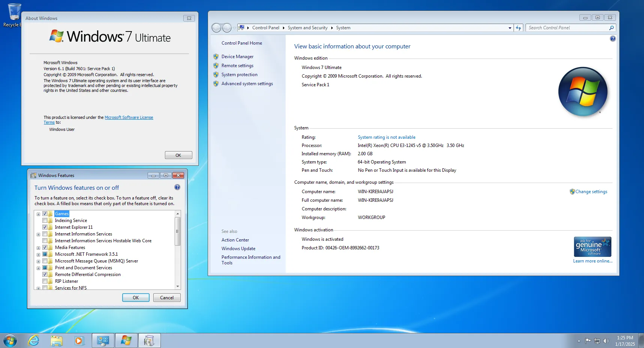644x348 pixels.
Task: Click the Action Center flag tray icon
Action: point(588,341)
